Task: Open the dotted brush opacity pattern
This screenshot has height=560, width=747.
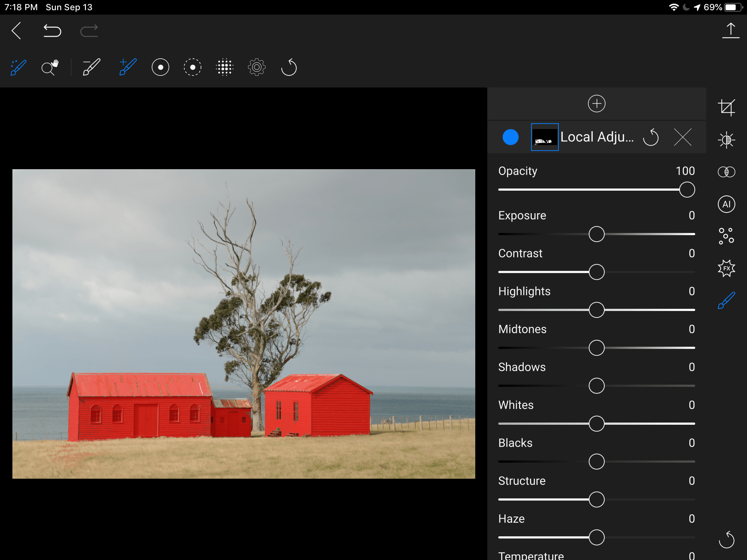Action: point(225,67)
